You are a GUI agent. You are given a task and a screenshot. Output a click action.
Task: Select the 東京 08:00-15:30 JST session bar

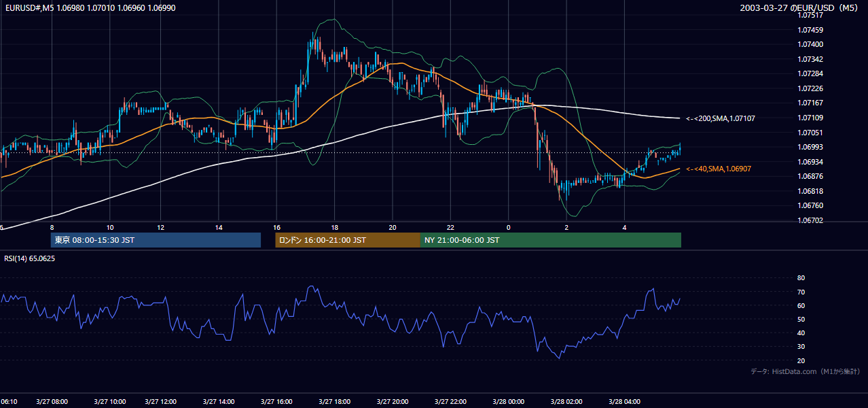156,240
